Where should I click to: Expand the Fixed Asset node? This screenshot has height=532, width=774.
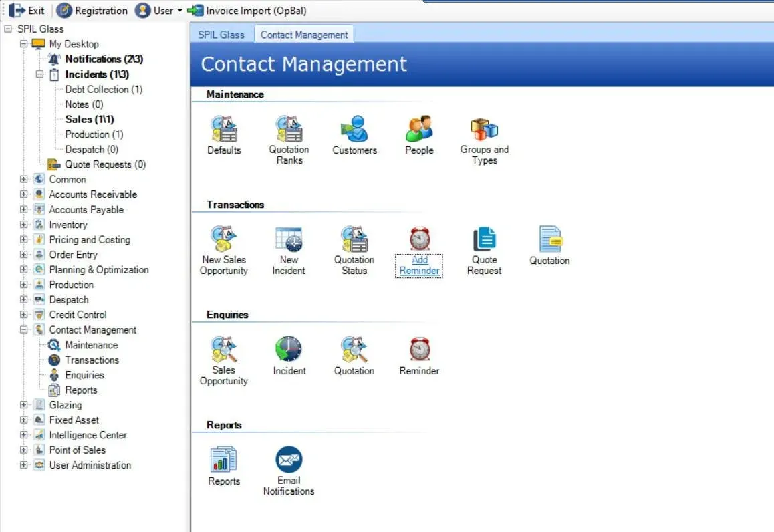[x=23, y=420]
